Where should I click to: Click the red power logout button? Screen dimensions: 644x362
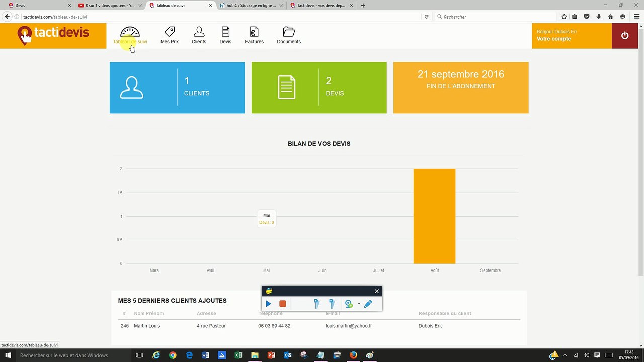pyautogui.click(x=625, y=36)
